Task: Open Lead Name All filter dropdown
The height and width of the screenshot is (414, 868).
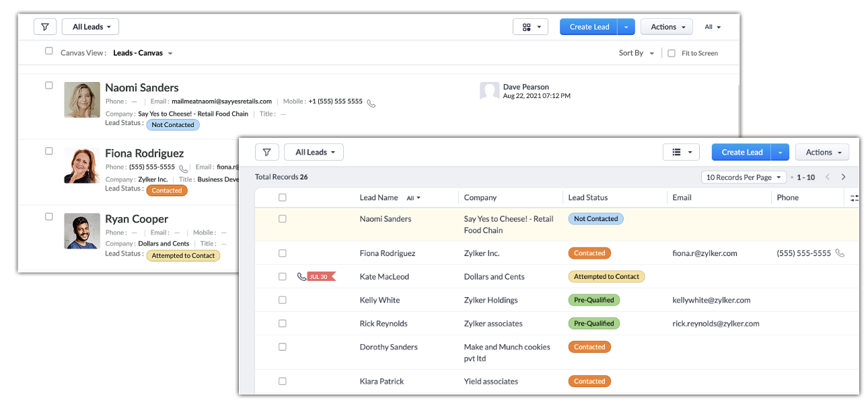Action: (413, 198)
